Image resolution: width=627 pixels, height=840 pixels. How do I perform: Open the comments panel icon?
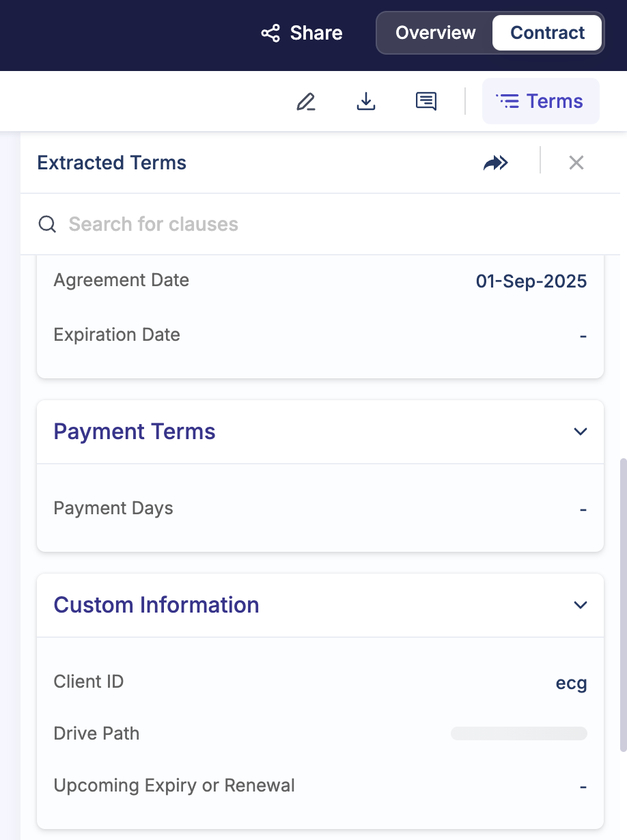[426, 102]
